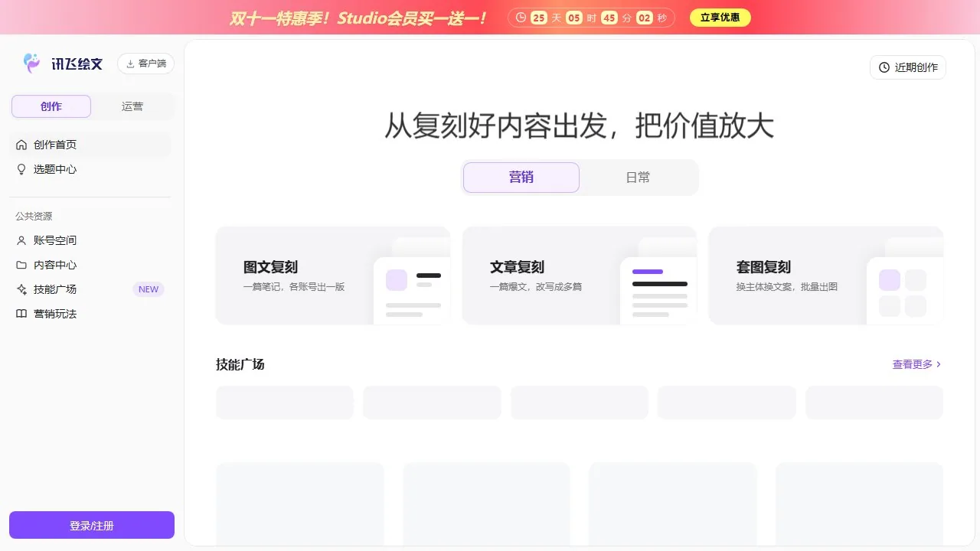
Task: Select the 营销 mode tab
Action: (x=521, y=178)
